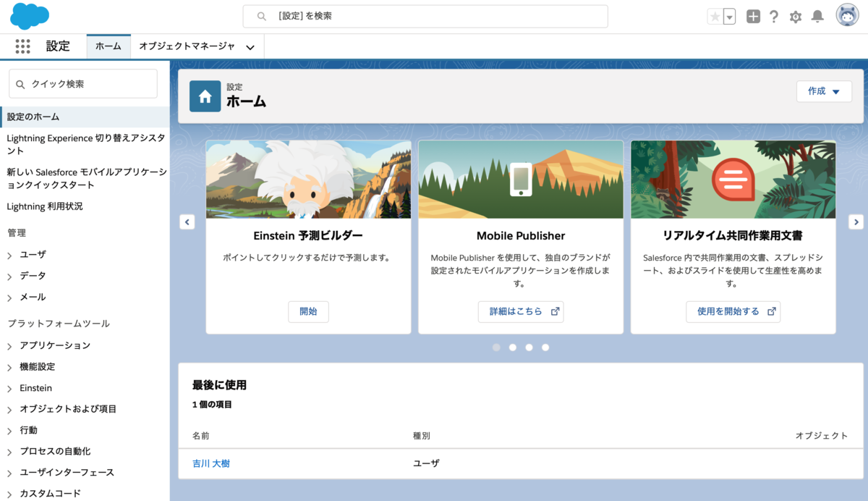
Task: Click the Einstein 予測ビルダー card image
Action: pos(308,180)
